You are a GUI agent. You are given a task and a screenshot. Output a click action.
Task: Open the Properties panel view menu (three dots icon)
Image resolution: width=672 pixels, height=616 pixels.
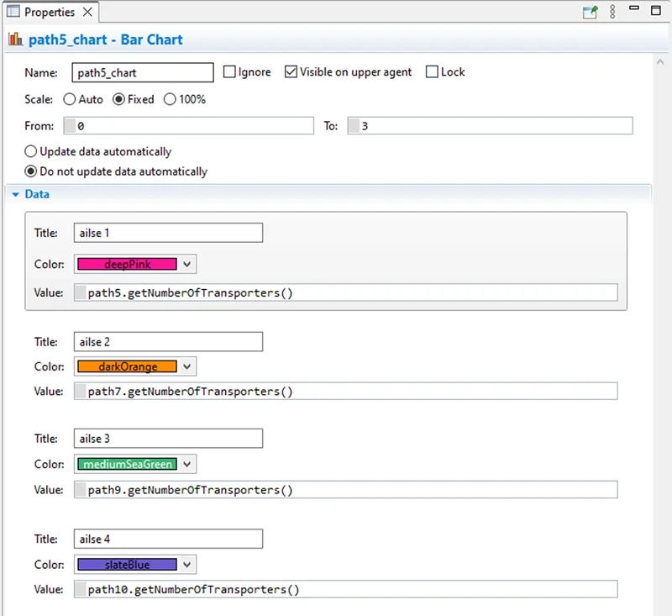tap(611, 11)
